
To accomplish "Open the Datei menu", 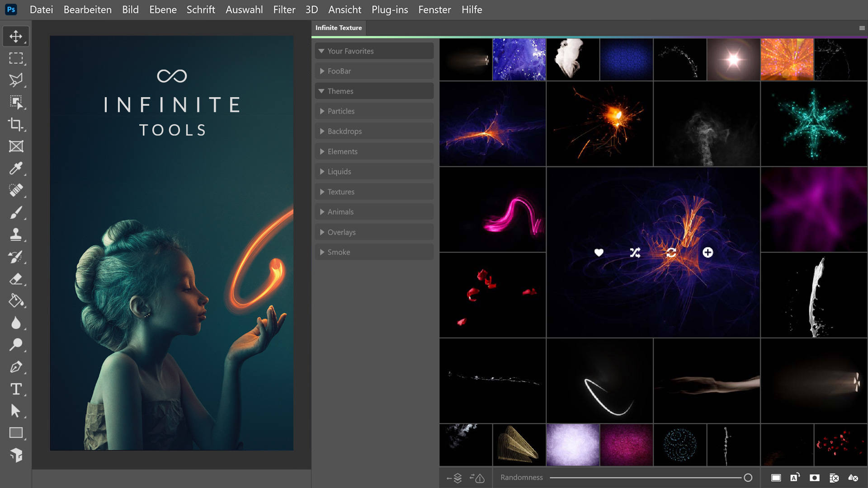I will point(41,9).
